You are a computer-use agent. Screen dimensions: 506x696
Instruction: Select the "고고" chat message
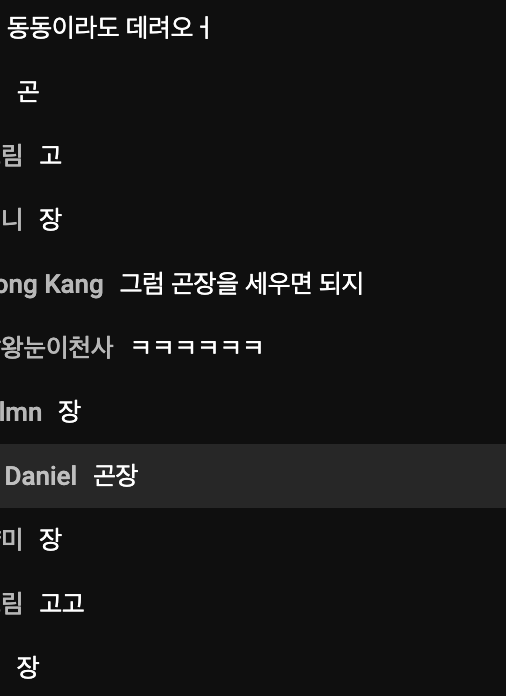tap(62, 603)
